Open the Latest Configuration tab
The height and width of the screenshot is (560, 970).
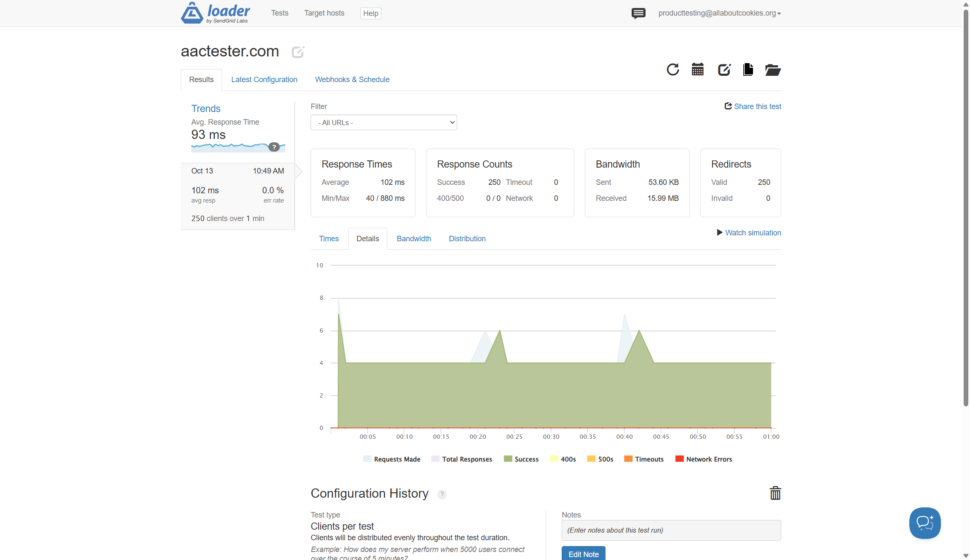pos(264,80)
